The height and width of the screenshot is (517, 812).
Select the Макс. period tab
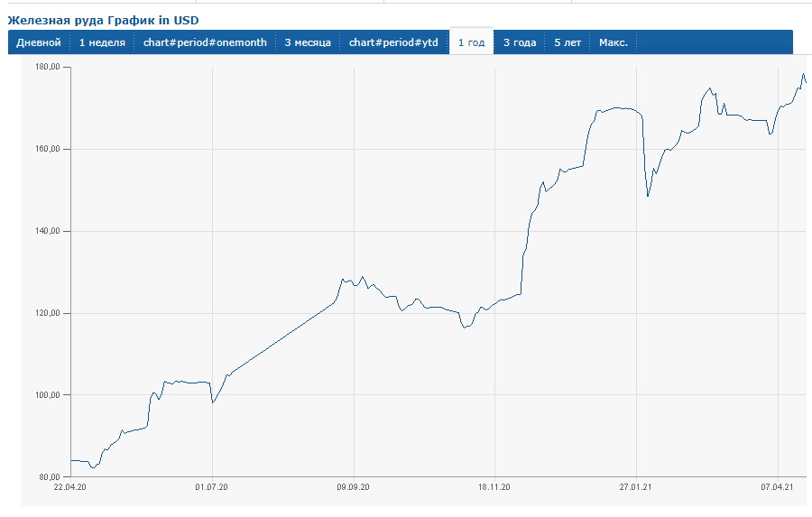pyautogui.click(x=614, y=42)
